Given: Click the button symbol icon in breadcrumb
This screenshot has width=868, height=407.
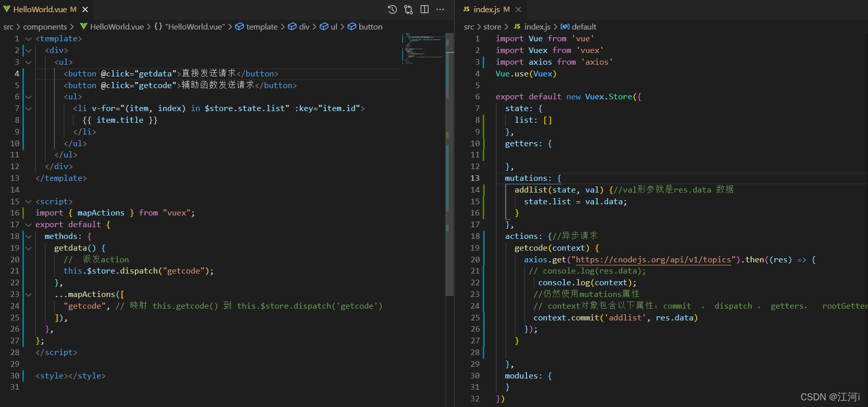Looking at the screenshot, I should [x=352, y=26].
